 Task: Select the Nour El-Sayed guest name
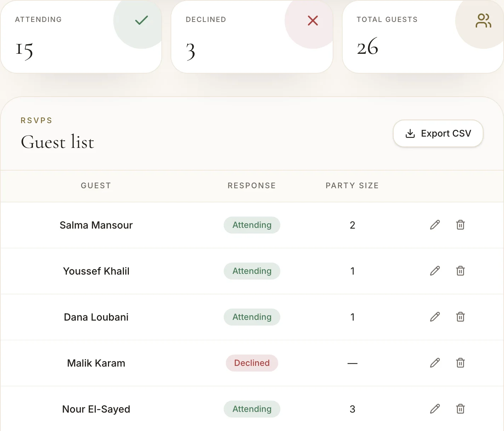pos(96,409)
